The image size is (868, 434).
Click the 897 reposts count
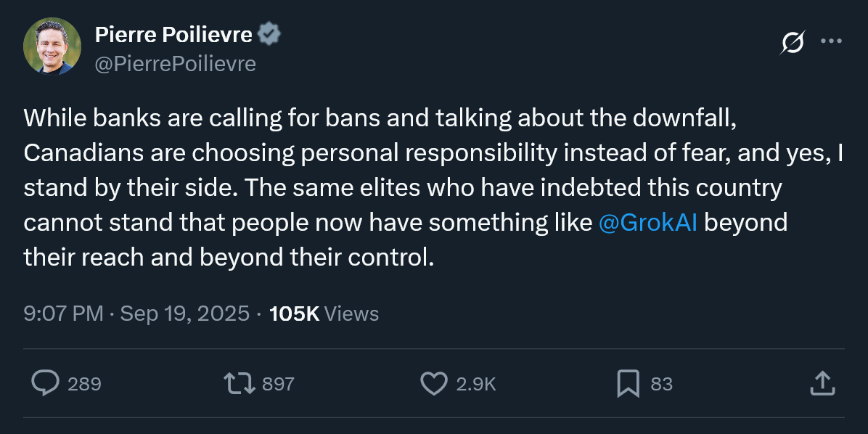tap(278, 384)
